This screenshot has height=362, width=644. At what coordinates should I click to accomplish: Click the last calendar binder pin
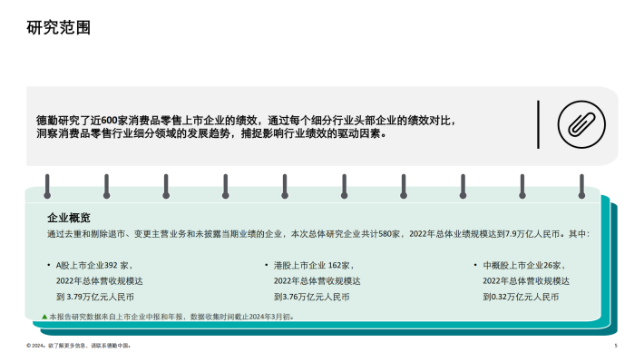(581, 187)
